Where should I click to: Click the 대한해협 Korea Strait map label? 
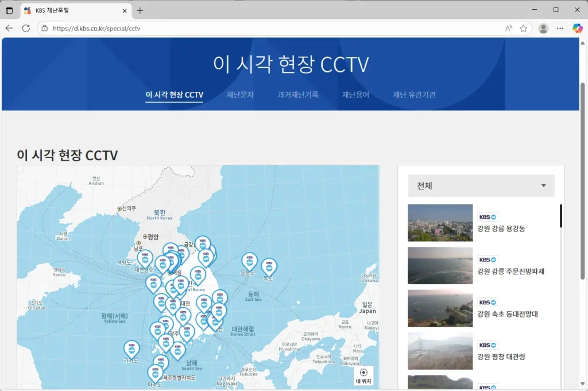tap(243, 331)
